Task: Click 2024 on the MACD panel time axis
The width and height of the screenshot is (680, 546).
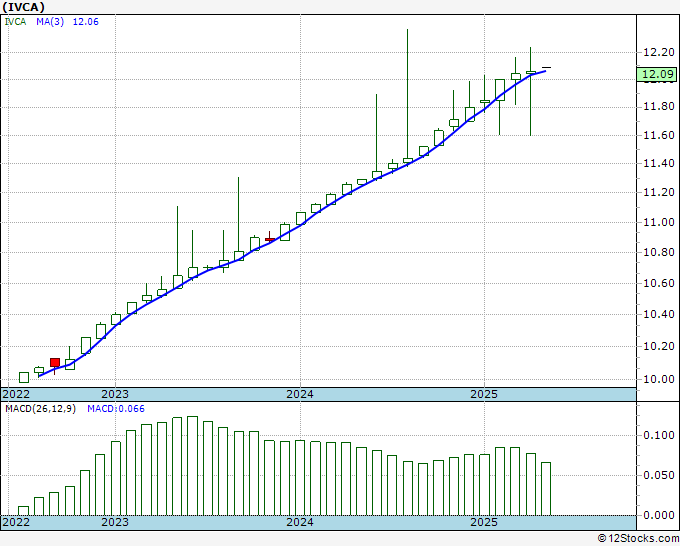Action: (x=299, y=522)
